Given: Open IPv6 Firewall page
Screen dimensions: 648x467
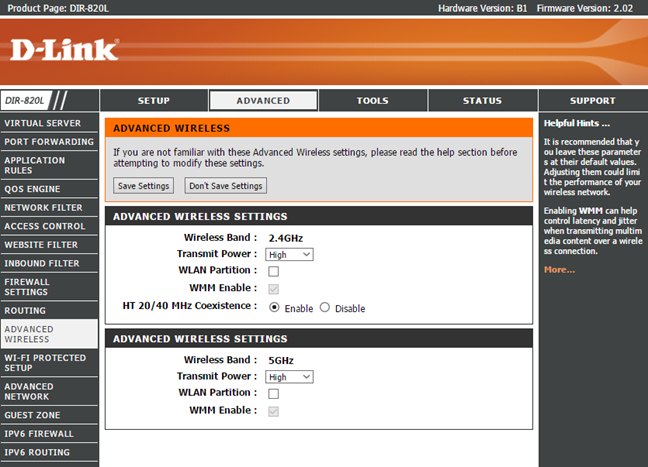Looking at the screenshot, I should pos(49,434).
